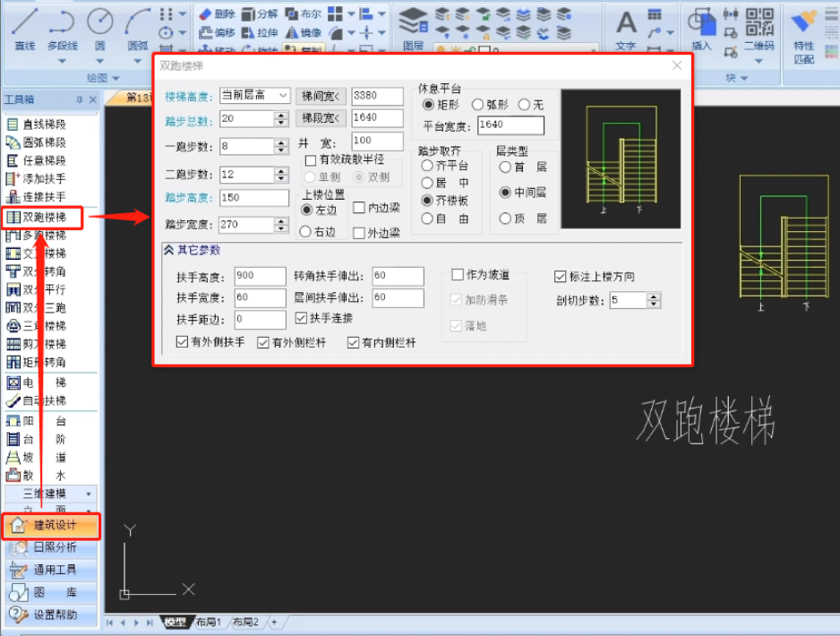Click the 踏步高度 input field
840x636 pixels.
click(x=254, y=198)
